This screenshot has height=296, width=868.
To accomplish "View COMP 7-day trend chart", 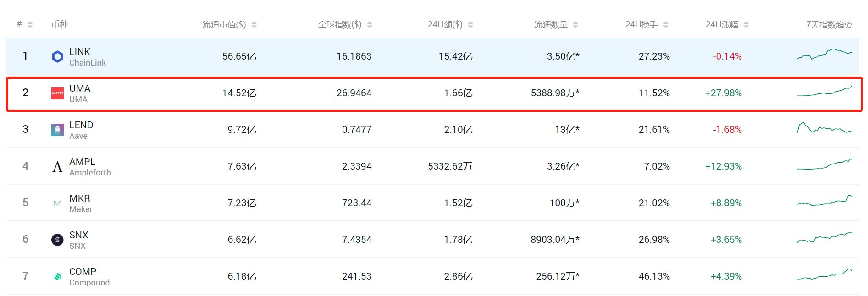I will coord(824,274).
